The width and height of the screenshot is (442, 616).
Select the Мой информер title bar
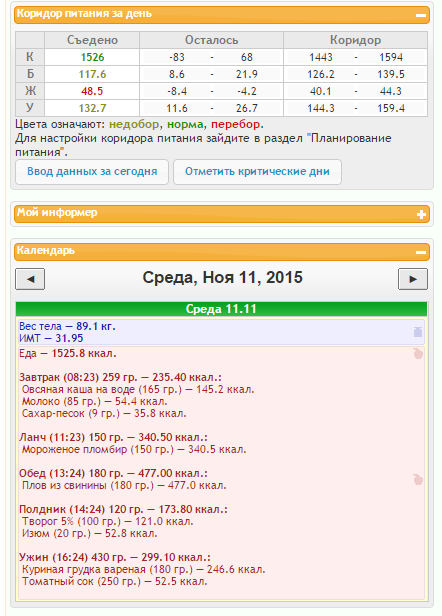(x=222, y=214)
